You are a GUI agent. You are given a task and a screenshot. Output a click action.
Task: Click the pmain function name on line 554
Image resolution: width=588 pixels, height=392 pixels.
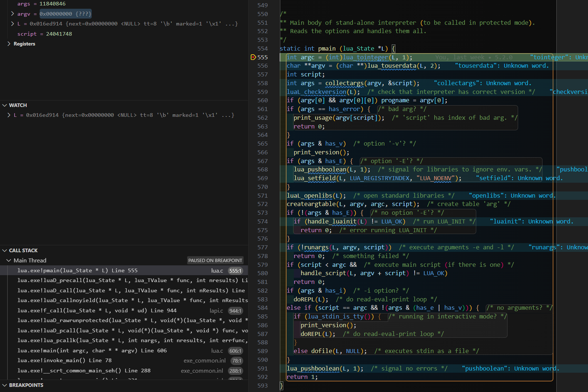(327, 49)
